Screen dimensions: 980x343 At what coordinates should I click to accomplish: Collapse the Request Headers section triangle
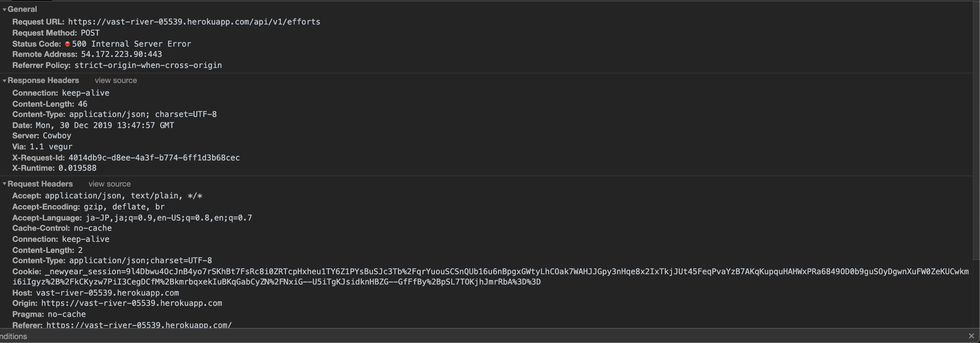point(4,184)
